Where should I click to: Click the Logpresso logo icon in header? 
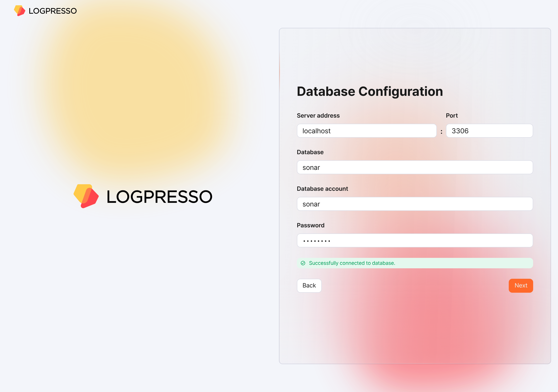point(20,11)
